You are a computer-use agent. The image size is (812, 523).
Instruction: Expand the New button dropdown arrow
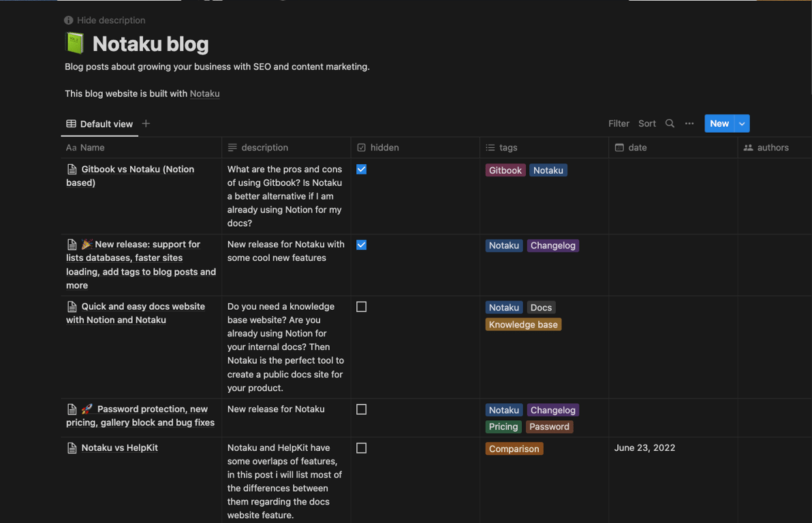coord(742,123)
